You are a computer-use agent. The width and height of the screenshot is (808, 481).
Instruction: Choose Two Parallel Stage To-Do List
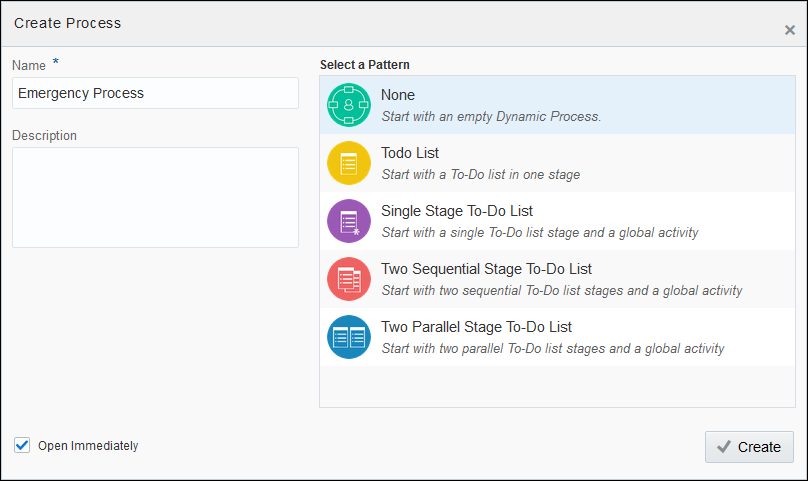(476, 327)
